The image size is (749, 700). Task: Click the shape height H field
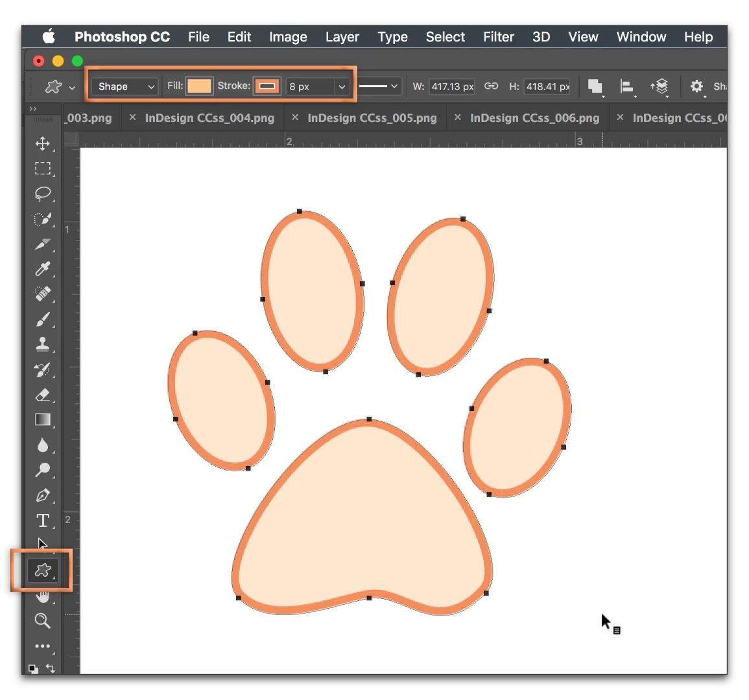pos(547,86)
